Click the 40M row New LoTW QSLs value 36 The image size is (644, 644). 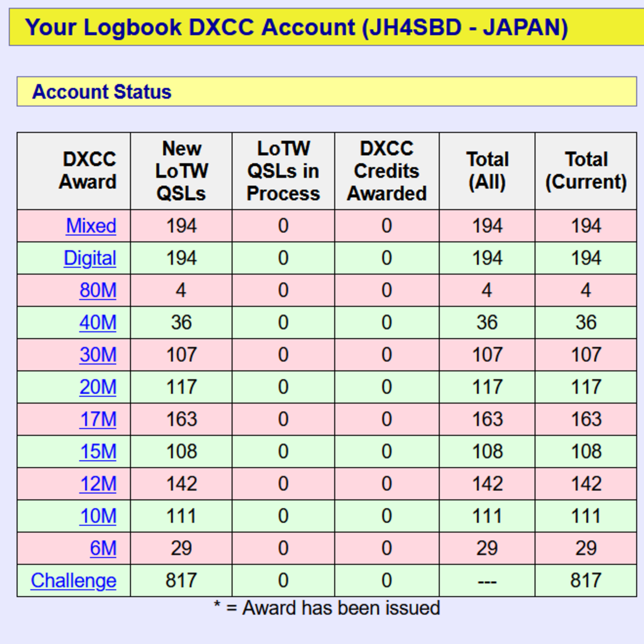tap(182, 322)
